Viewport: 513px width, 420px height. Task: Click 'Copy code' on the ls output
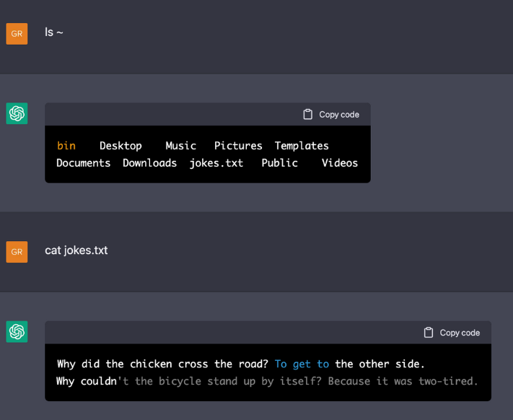tap(331, 115)
